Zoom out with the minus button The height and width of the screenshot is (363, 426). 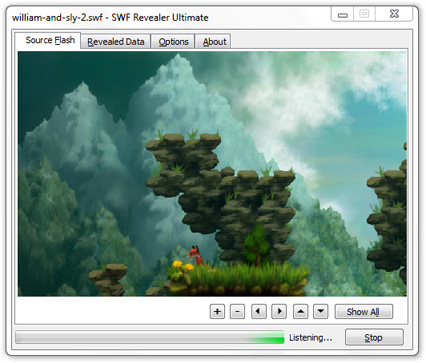[x=237, y=312]
